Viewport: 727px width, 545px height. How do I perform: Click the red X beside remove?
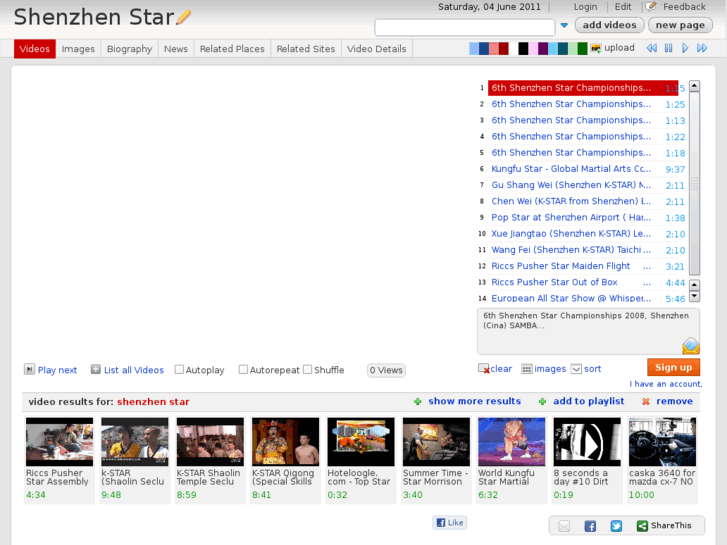click(x=645, y=402)
